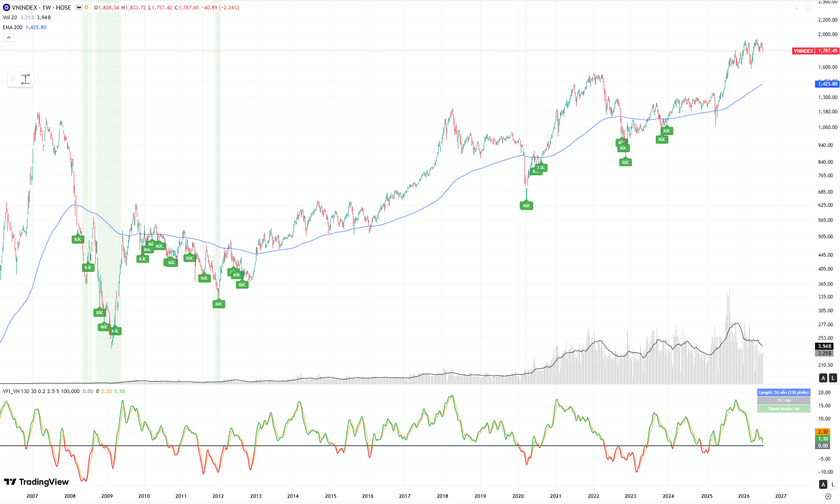This screenshot has height=504, width=840.
Task: Click the 'Length: 26 nến (130 phiên)' table cell
Action: [783, 393]
